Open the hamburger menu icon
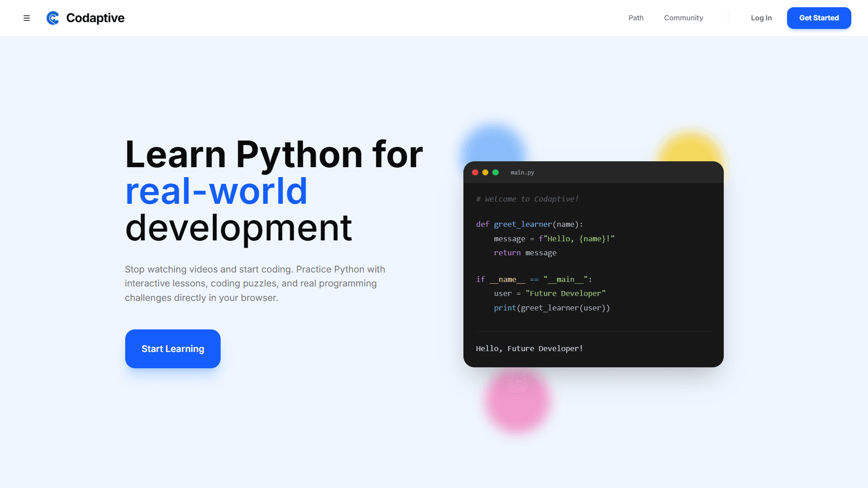 point(27,18)
